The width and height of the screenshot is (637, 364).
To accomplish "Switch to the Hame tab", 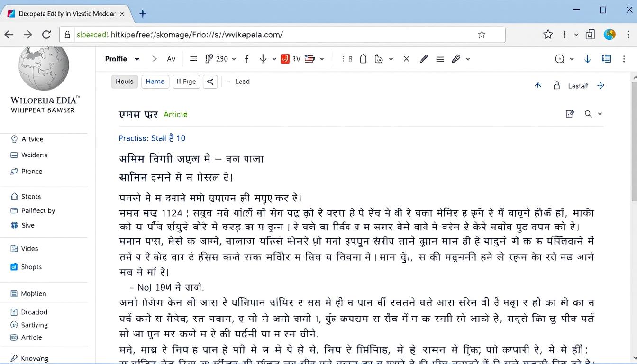I will pyautogui.click(x=155, y=82).
